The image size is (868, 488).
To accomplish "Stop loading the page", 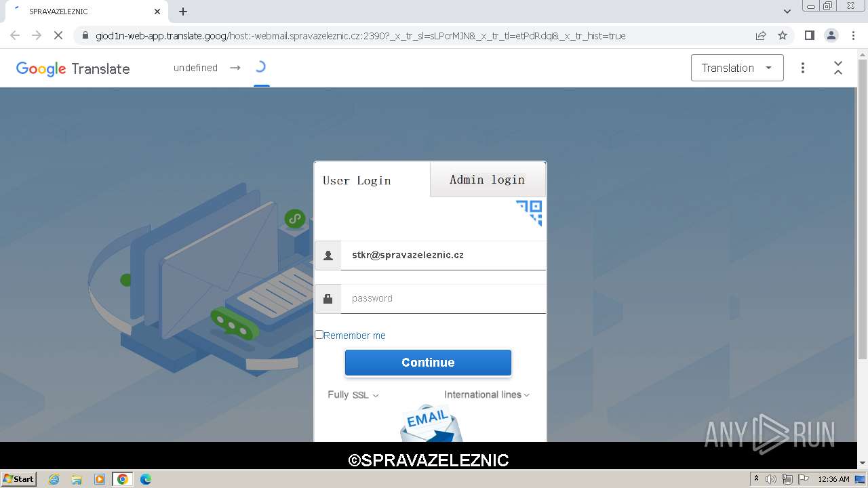I will 58,35.
